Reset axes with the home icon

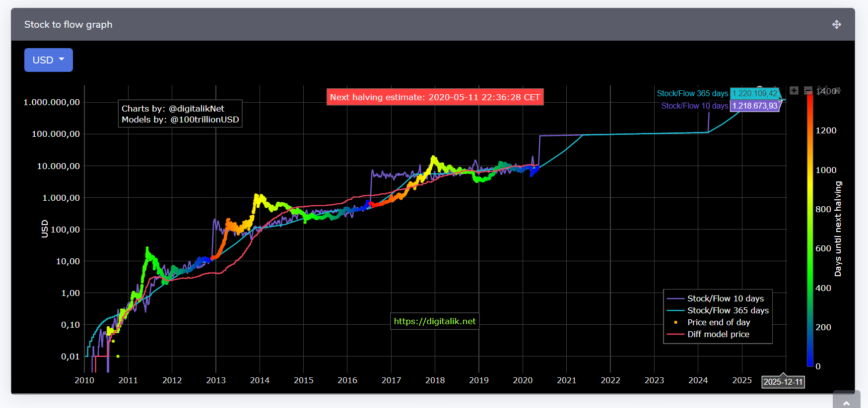click(837, 90)
